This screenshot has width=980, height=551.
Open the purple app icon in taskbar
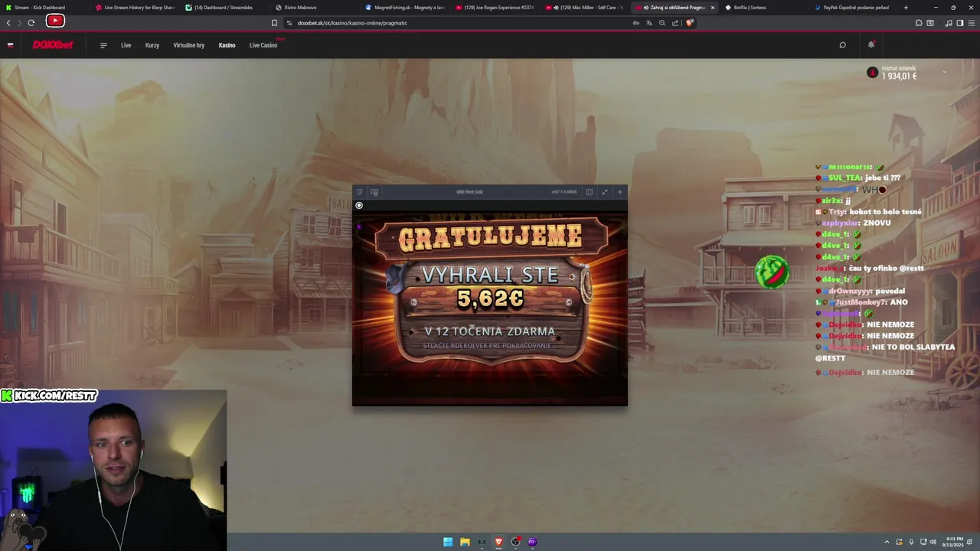click(532, 542)
